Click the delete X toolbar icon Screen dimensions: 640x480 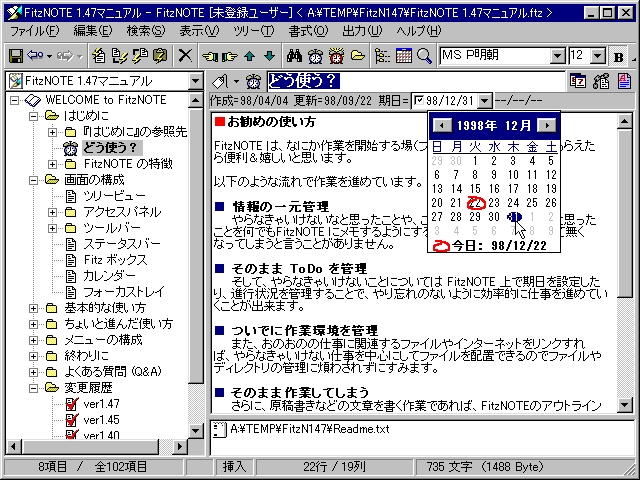coord(186,56)
